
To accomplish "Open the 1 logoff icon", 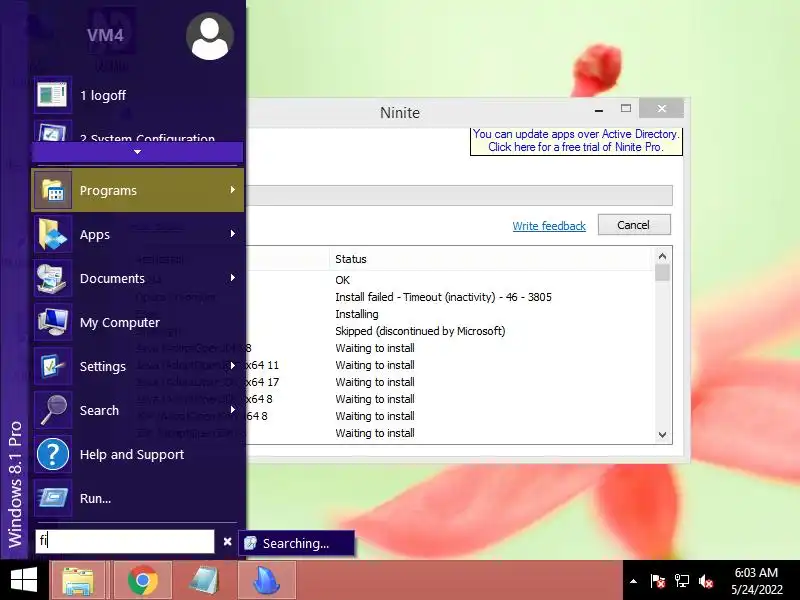I will coord(53,95).
